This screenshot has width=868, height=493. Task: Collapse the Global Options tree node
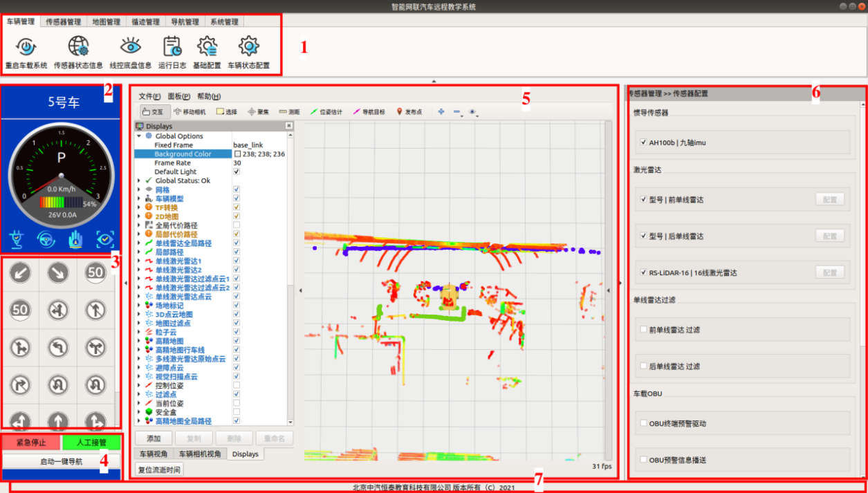click(x=139, y=136)
